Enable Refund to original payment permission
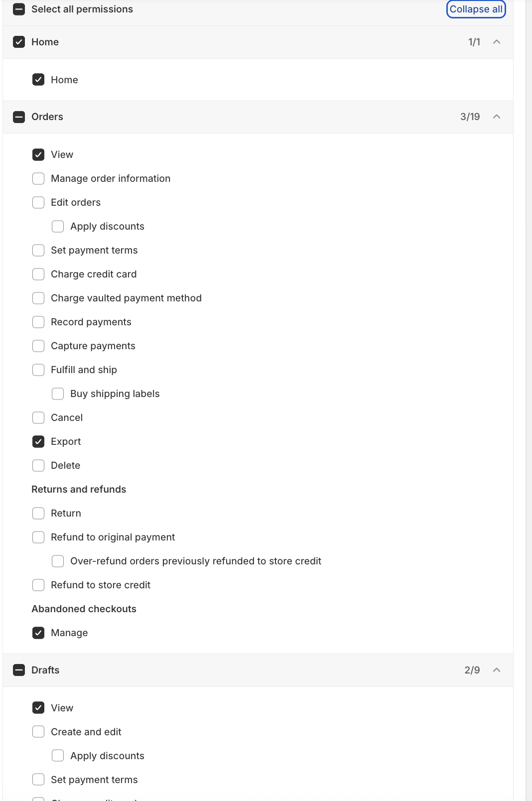 [38, 537]
